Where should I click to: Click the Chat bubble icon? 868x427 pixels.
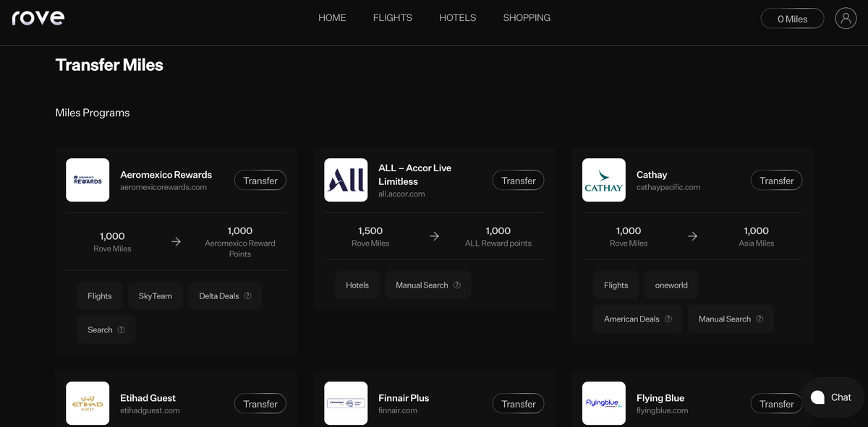tap(818, 397)
